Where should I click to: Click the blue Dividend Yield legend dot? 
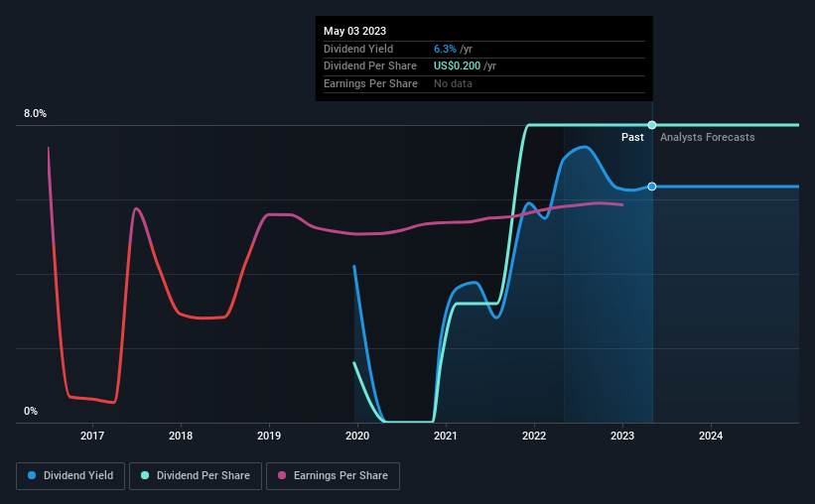32,475
